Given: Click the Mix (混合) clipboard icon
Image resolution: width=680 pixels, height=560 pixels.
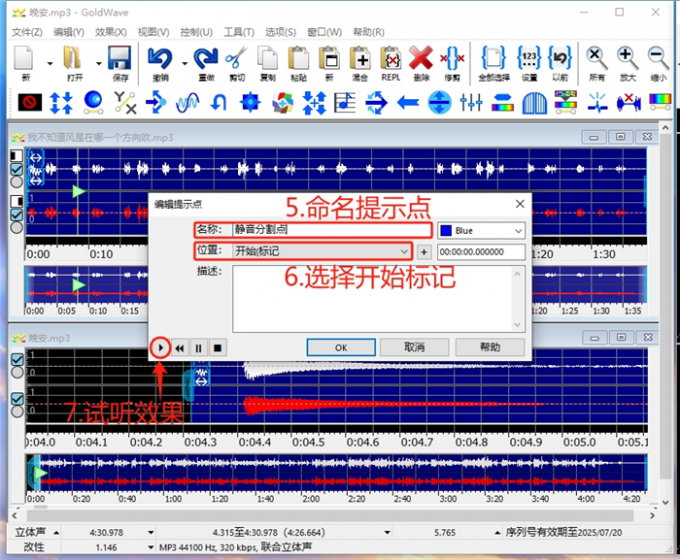Looking at the screenshot, I should click(360, 59).
